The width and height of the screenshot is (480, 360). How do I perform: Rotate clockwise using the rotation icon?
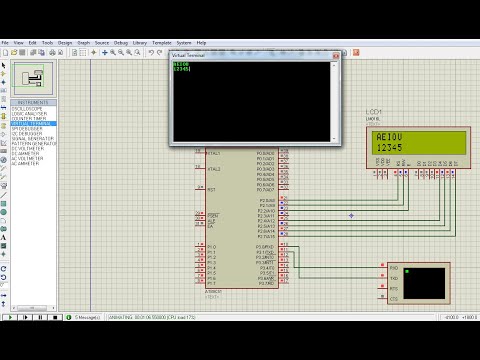pos(4,269)
